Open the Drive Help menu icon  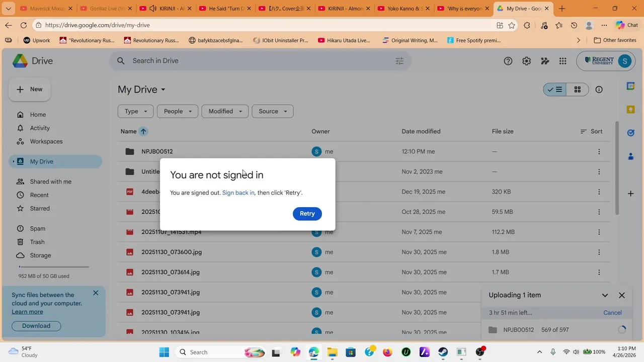pyautogui.click(x=508, y=61)
